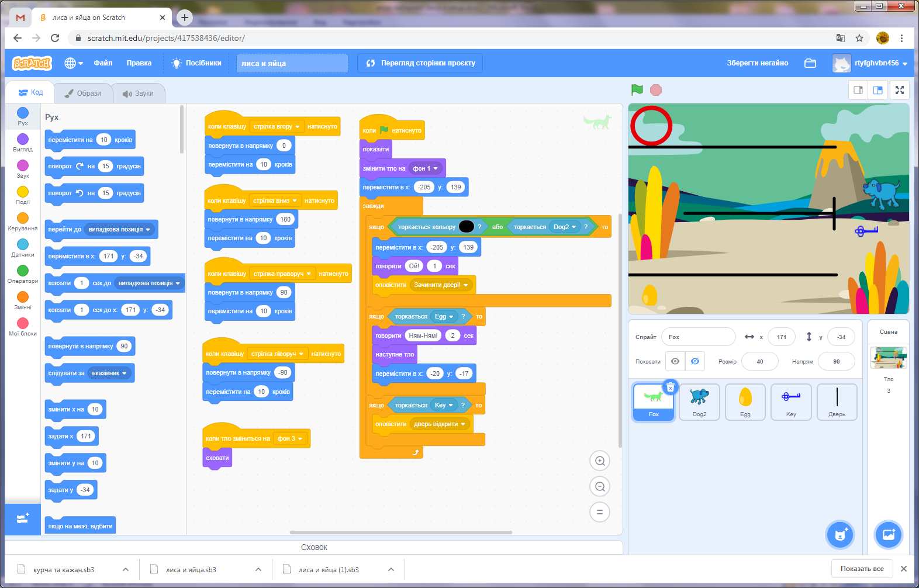
Task: Click the black color swatch in block
Action: (467, 227)
